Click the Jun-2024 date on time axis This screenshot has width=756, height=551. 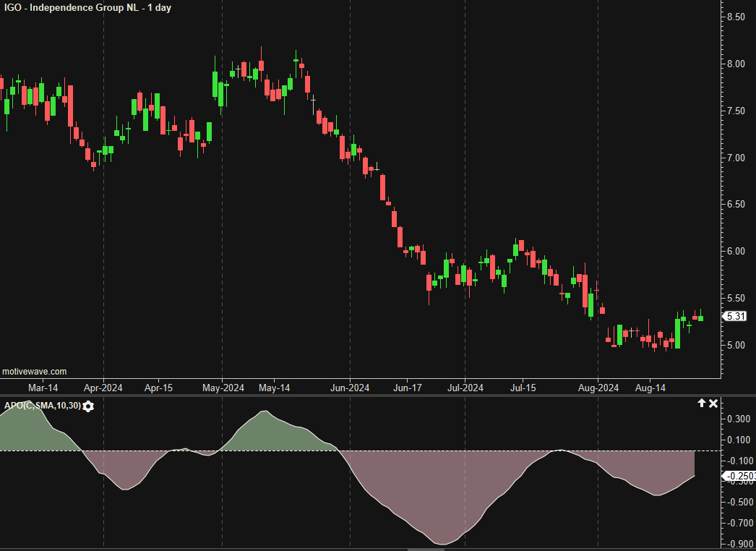pyautogui.click(x=350, y=388)
